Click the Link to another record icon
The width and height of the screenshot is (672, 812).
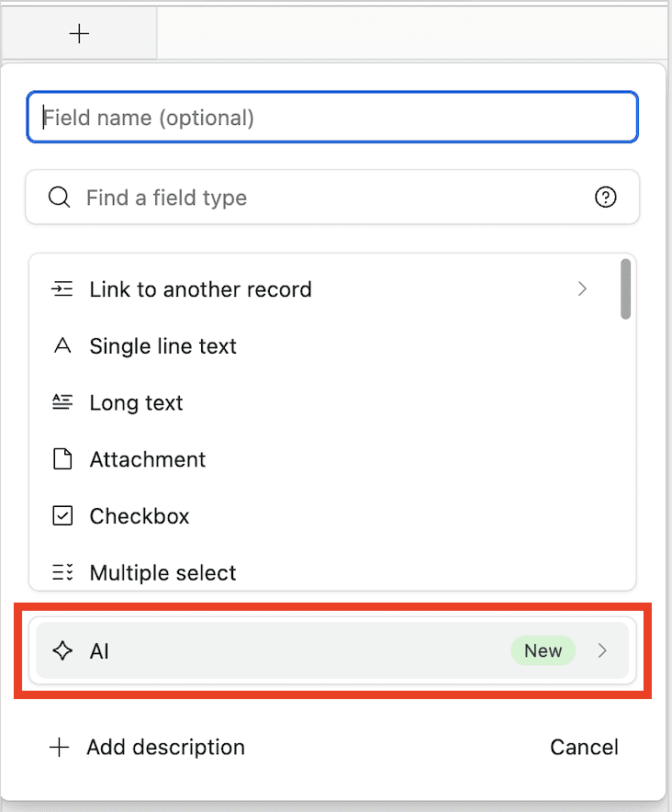coord(62,289)
